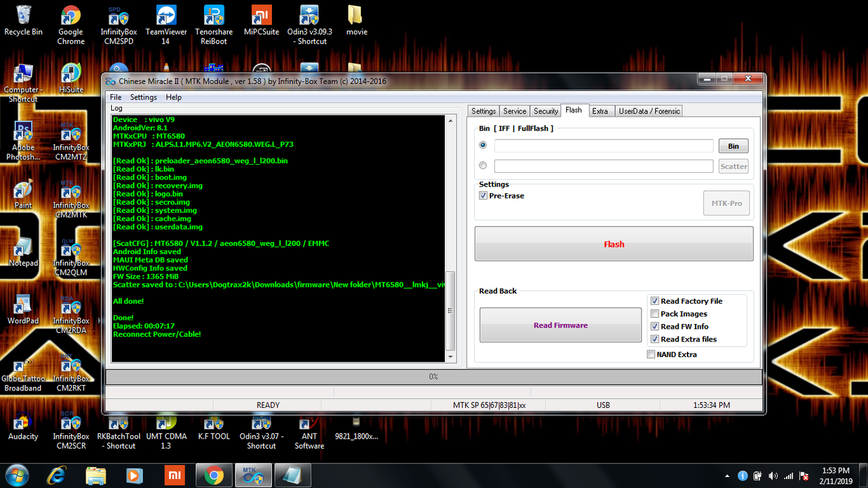Open HiSuite desktop icon
Viewport: 868px width, 488px height.
click(x=71, y=79)
